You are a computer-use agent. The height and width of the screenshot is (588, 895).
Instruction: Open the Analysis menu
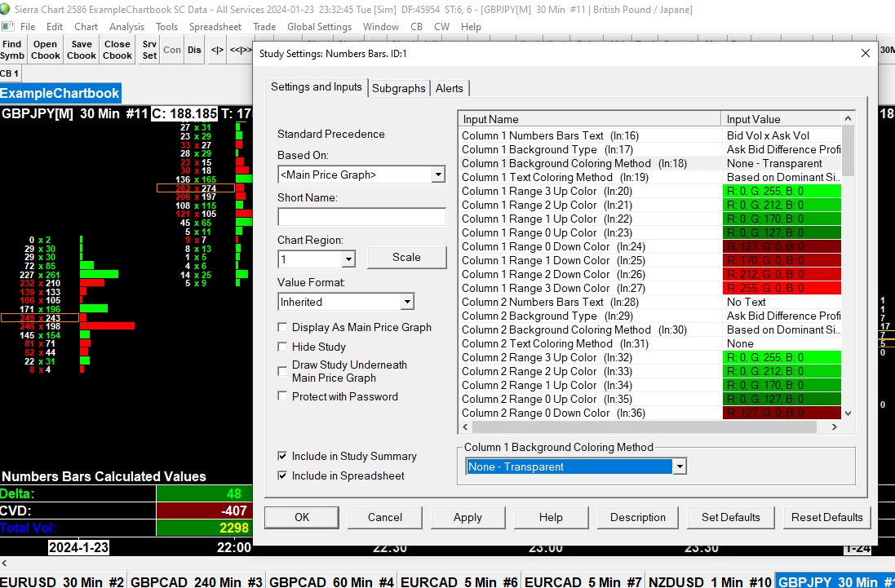coord(126,27)
